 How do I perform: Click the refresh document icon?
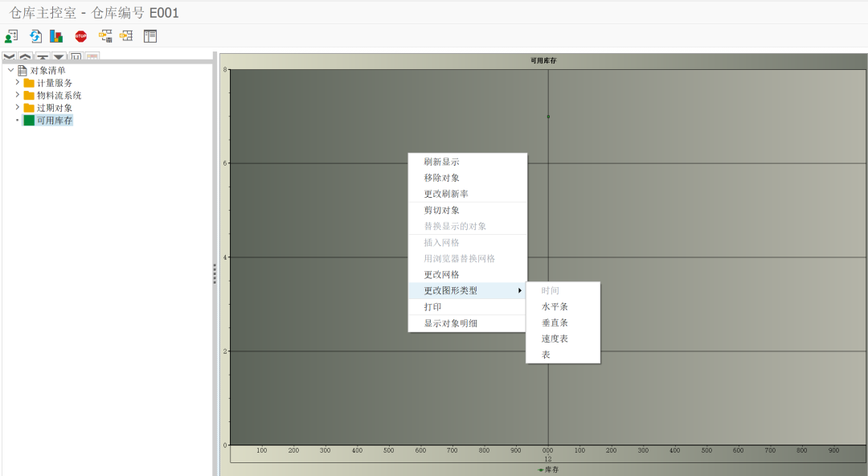[x=35, y=36]
